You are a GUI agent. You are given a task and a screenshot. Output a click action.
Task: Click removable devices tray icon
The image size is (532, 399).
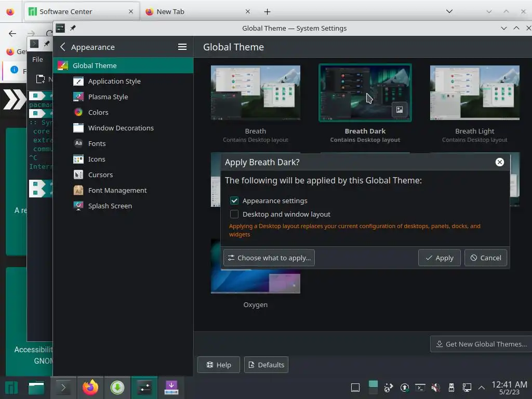click(x=451, y=388)
